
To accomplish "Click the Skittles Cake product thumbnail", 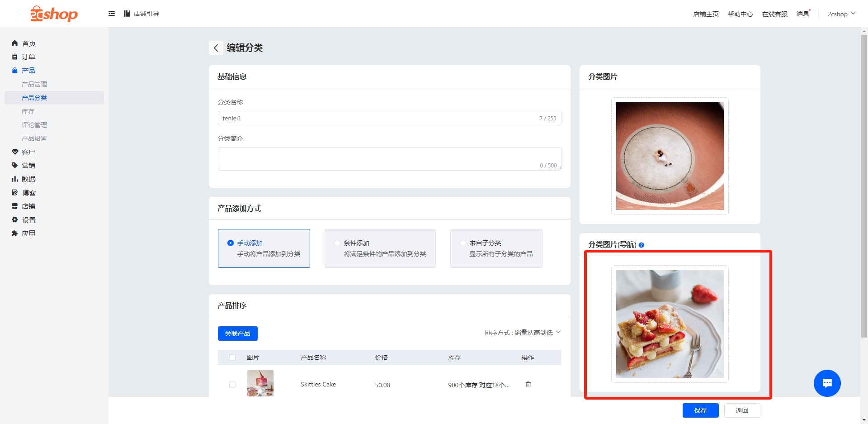I will click(x=260, y=383).
